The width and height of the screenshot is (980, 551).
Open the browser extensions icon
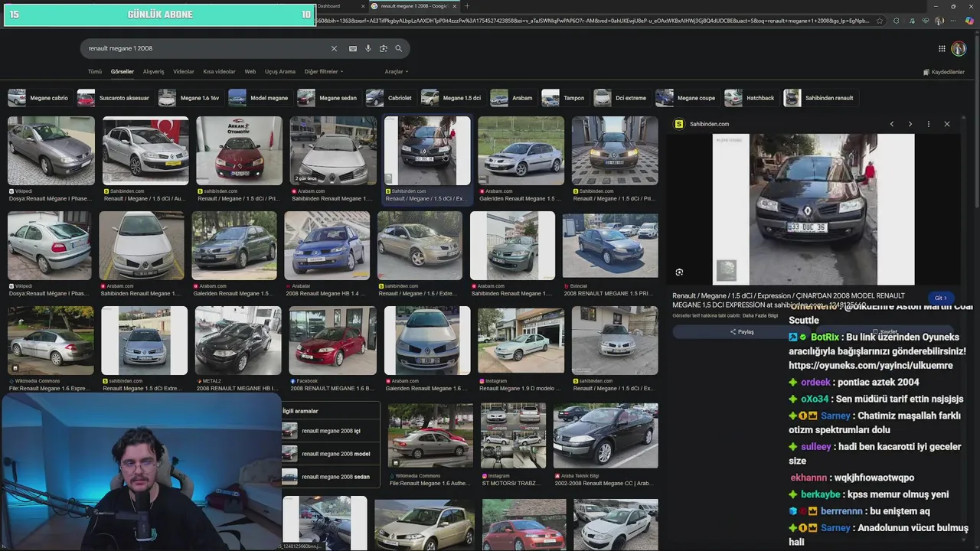click(x=897, y=21)
